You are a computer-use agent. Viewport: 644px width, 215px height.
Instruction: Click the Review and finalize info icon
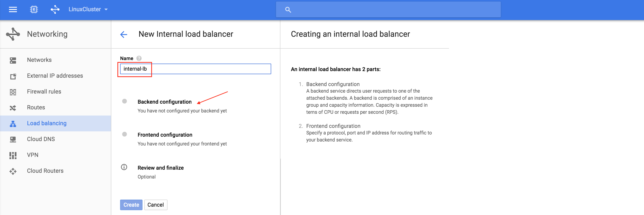tap(124, 167)
